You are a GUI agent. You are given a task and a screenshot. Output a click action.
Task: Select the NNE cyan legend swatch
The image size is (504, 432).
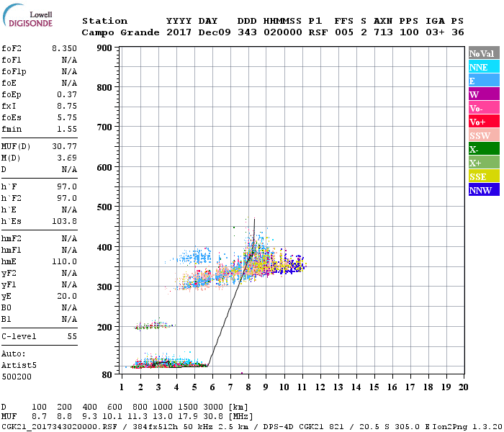coord(484,67)
